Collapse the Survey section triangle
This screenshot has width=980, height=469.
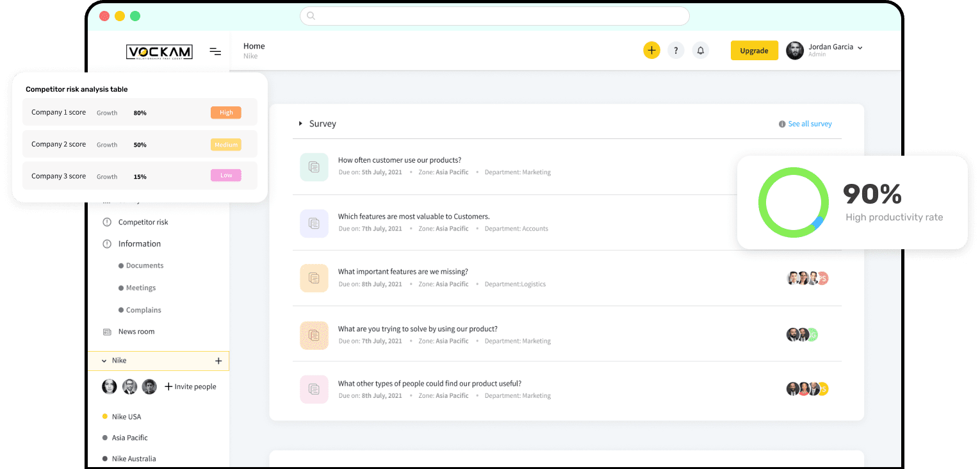click(x=300, y=124)
